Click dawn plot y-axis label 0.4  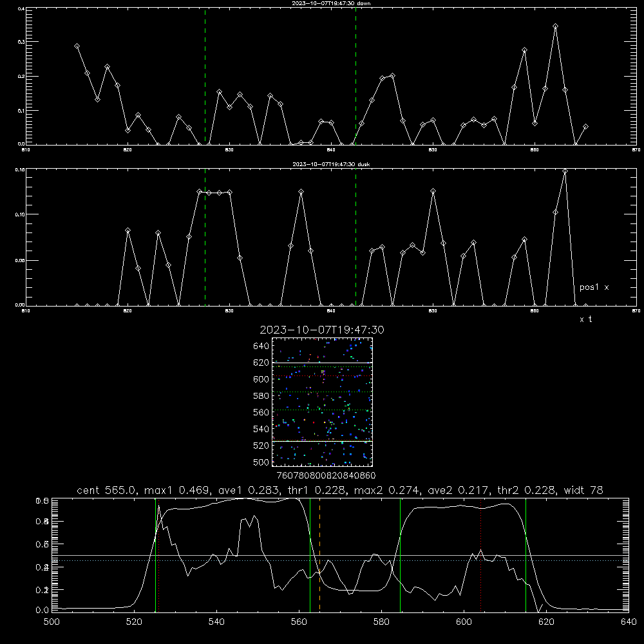(x=21, y=8)
